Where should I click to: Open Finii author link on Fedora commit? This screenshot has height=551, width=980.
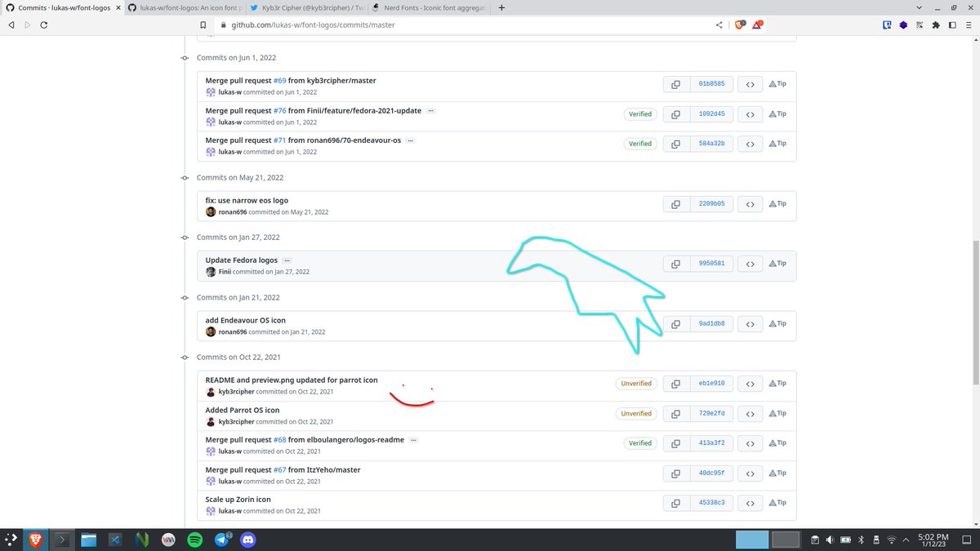coord(225,272)
